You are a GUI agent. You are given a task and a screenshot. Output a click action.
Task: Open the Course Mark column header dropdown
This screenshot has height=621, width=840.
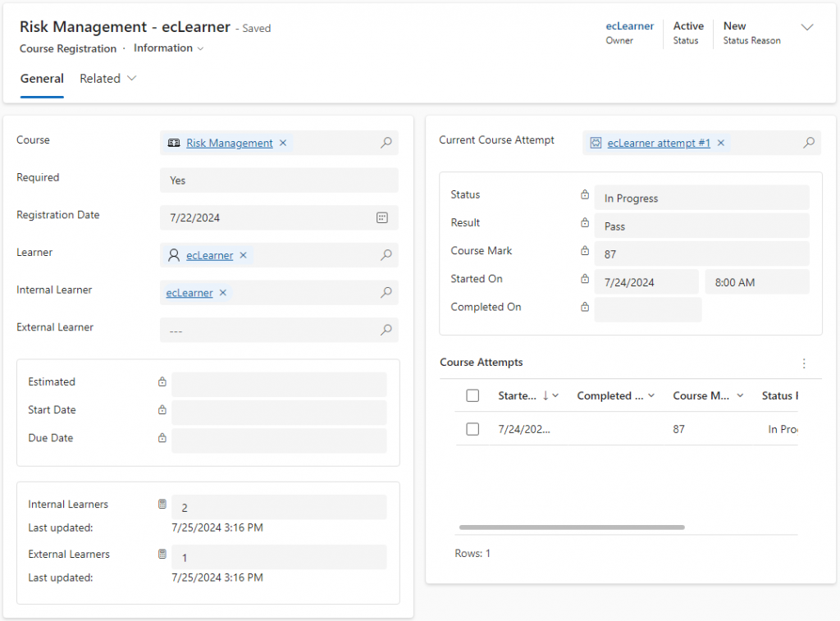(740, 395)
